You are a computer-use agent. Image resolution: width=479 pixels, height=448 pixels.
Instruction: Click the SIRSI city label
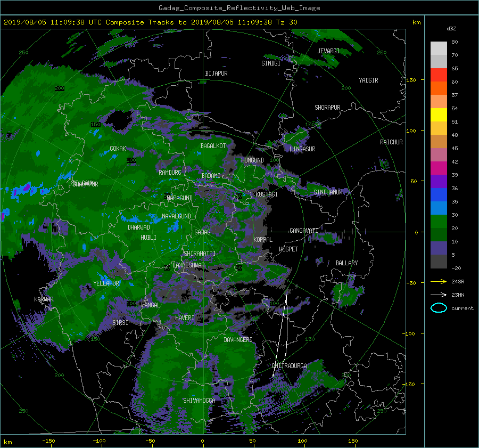click(120, 323)
